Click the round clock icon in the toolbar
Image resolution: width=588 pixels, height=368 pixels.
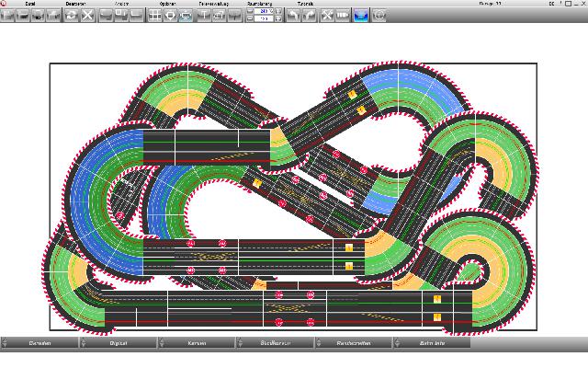(379, 17)
